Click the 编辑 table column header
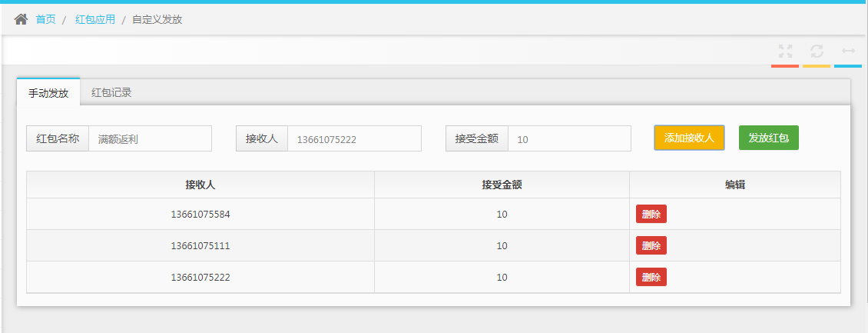Image resolution: width=868 pixels, height=333 pixels. [x=735, y=185]
